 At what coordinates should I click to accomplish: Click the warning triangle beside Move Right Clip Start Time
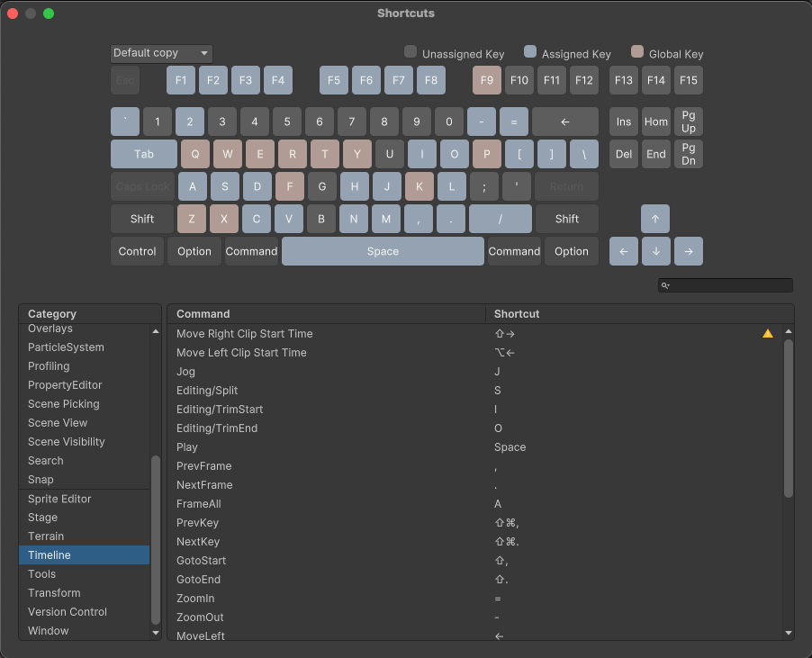[766, 332]
